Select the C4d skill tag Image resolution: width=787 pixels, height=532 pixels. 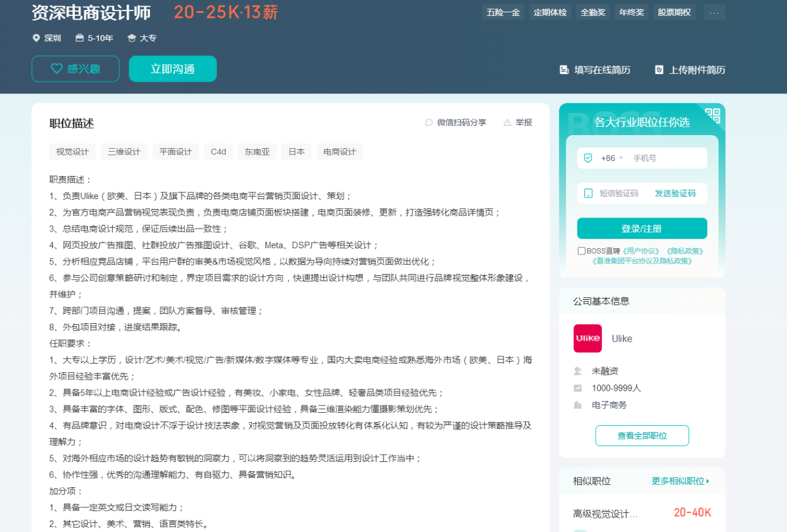pos(218,152)
